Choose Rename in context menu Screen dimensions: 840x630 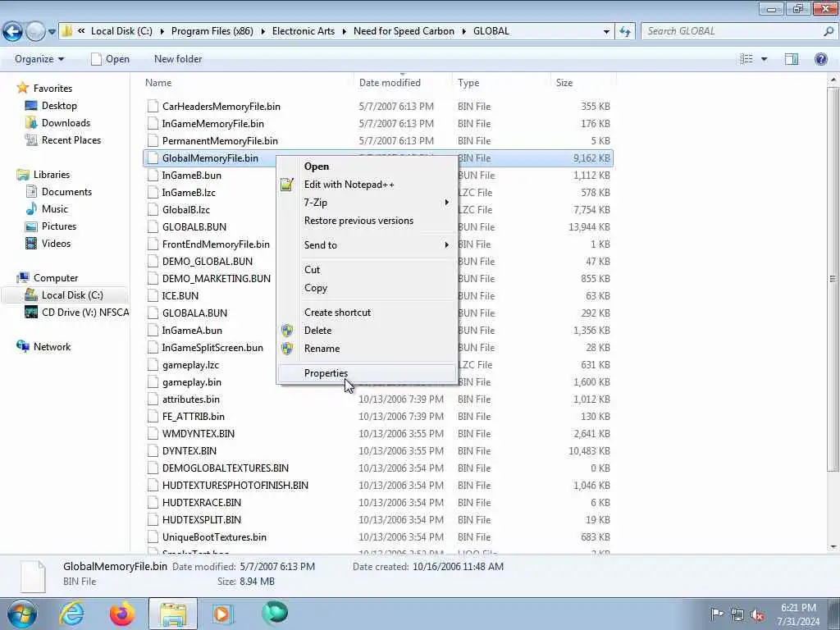(x=367, y=348)
